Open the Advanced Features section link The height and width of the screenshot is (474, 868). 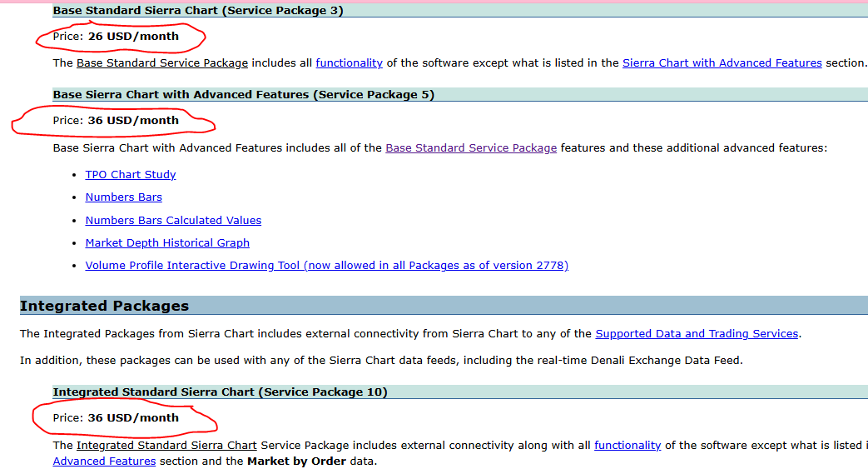tap(104, 461)
